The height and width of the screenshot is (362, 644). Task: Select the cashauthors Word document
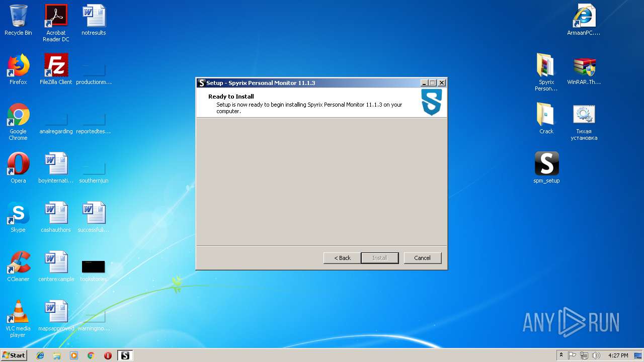tap(56, 218)
